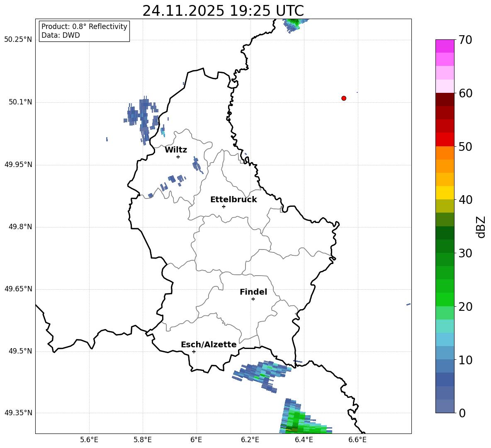Click the 6°E longitude label
Screen dimensions: 491x448
coord(196,440)
